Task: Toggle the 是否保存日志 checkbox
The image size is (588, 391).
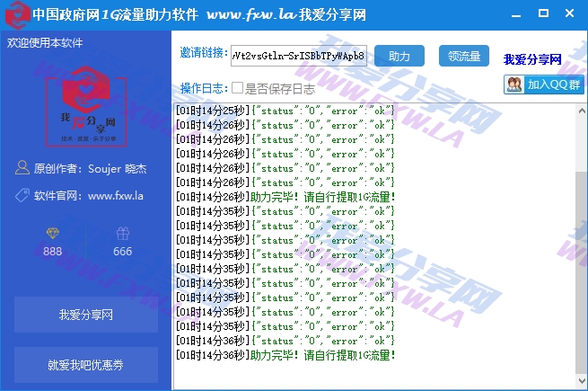Action: coord(237,88)
